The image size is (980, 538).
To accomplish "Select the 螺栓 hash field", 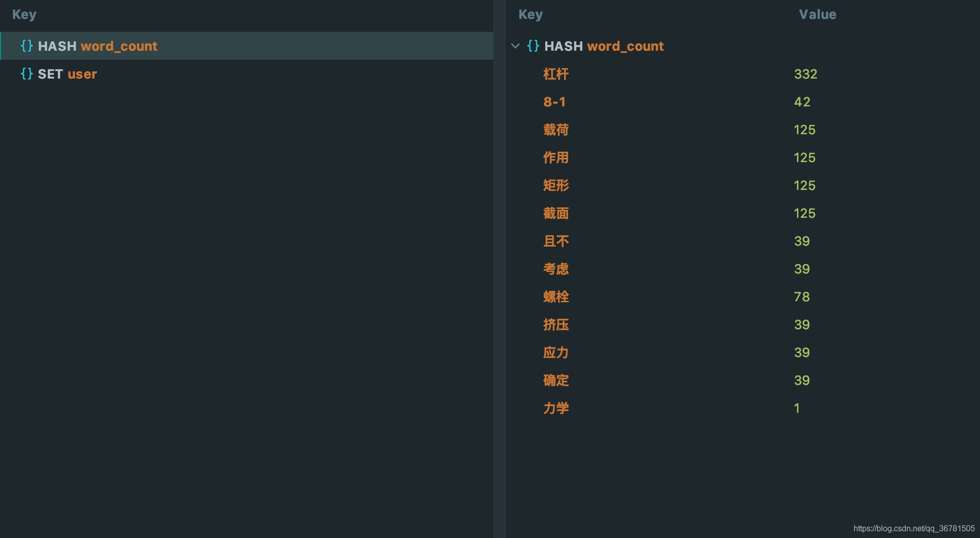I will (x=556, y=297).
